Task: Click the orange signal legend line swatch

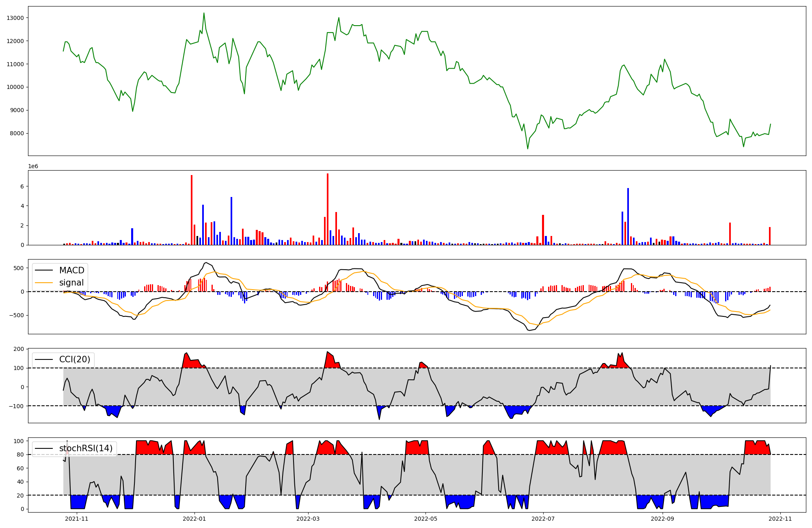Action: pyautogui.click(x=44, y=283)
